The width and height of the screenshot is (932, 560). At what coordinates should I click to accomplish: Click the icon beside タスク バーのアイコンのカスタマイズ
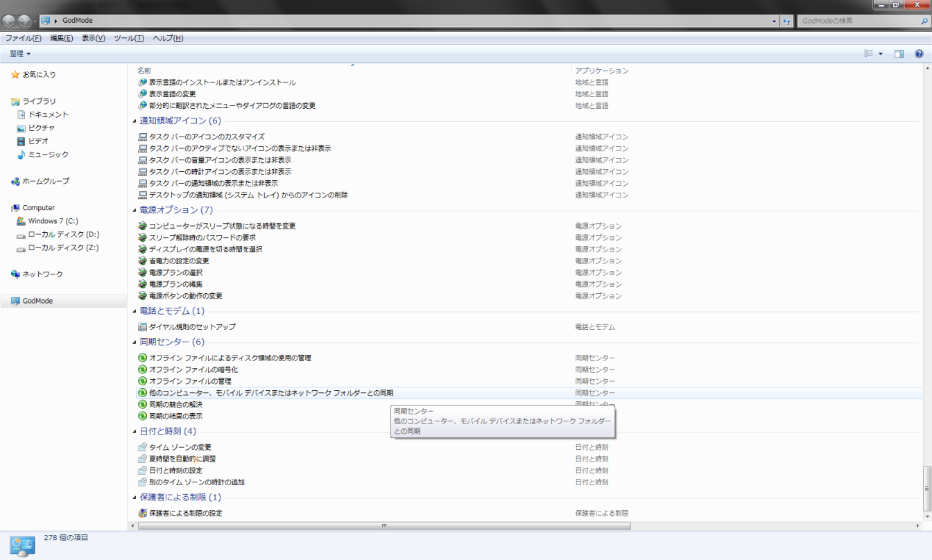(143, 137)
